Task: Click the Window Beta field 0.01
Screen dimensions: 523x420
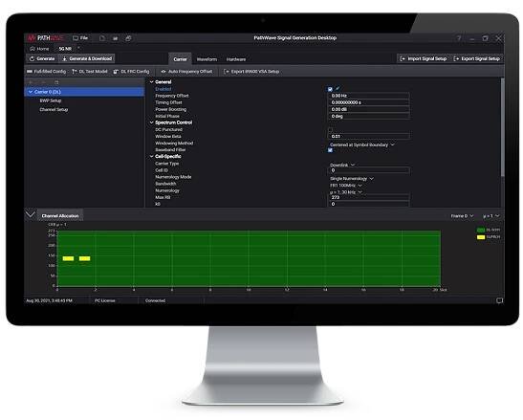Action: pos(369,136)
